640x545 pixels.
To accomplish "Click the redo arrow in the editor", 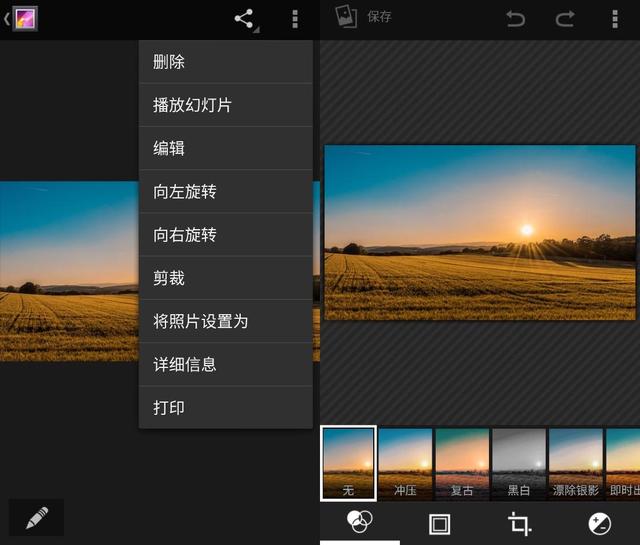I will click(565, 18).
